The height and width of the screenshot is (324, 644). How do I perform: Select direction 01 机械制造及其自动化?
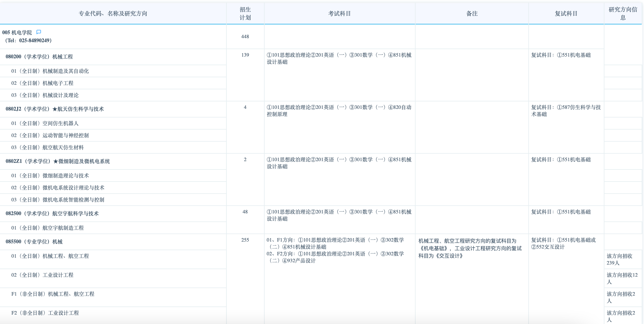(50, 71)
